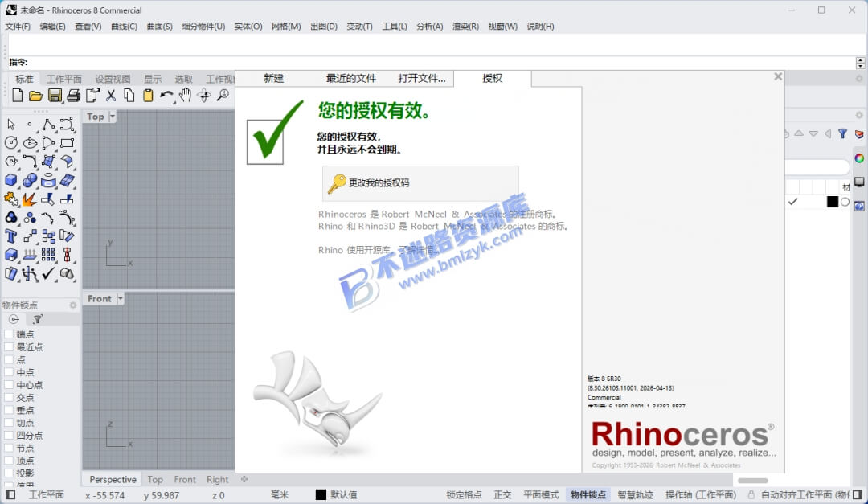
Task: Open the 实体(O) menu
Action: (x=248, y=26)
